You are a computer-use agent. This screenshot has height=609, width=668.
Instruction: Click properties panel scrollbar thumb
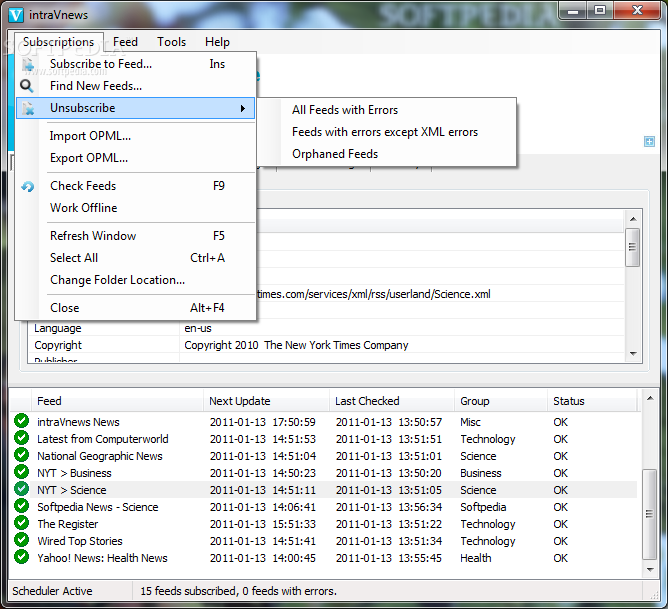pos(633,247)
